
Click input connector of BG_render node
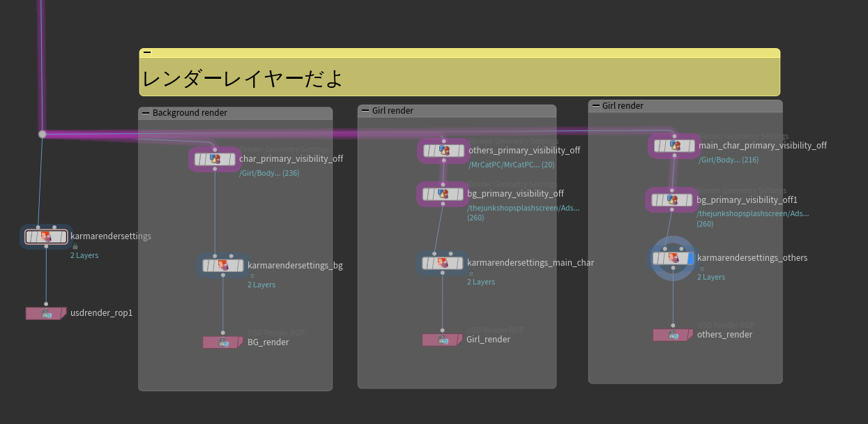point(223,333)
